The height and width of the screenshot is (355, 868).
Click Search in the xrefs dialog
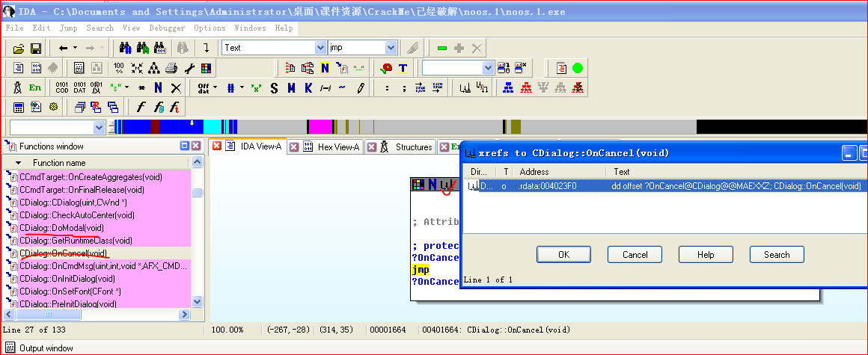(777, 254)
